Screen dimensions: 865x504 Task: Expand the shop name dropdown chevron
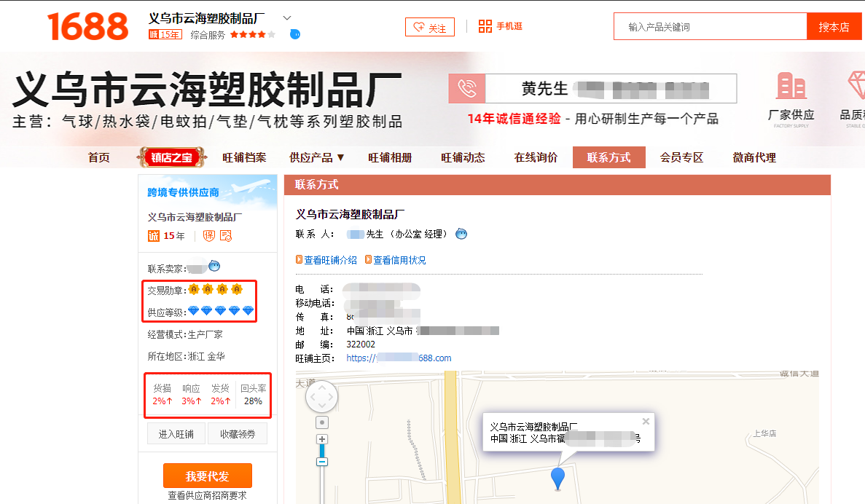pos(287,18)
